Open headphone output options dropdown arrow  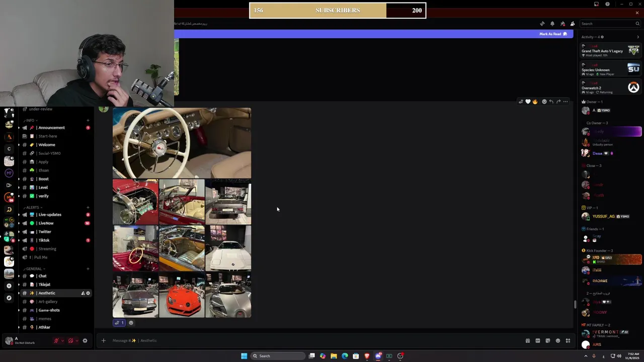pyautogui.click(x=76, y=340)
